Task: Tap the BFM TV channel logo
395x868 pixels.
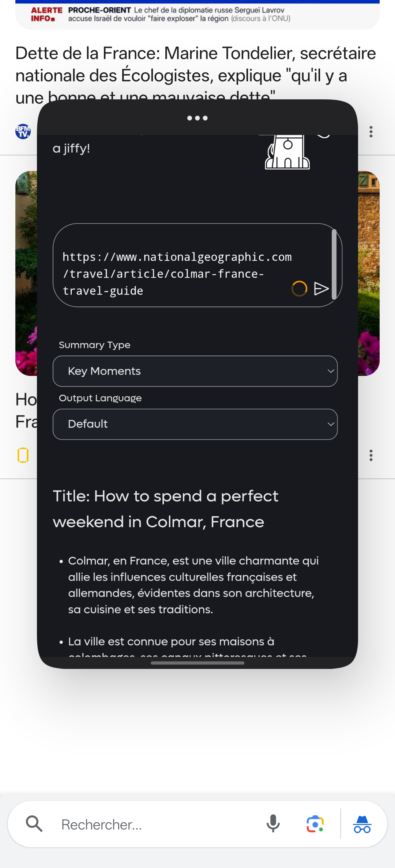Action: (x=23, y=132)
